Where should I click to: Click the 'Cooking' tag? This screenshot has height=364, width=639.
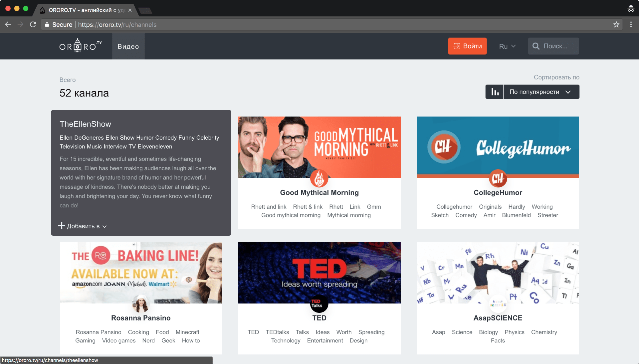(x=138, y=332)
